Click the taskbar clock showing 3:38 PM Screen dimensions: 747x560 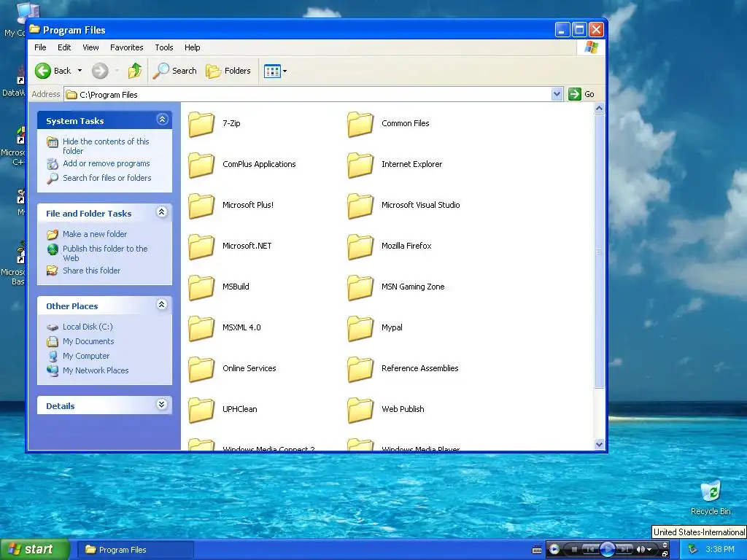point(720,550)
